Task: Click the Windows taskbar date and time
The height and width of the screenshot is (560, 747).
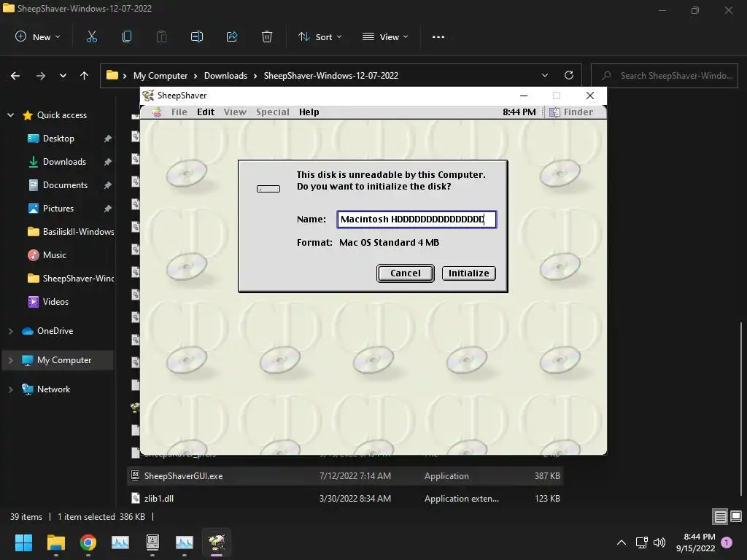Action: [x=696, y=542]
